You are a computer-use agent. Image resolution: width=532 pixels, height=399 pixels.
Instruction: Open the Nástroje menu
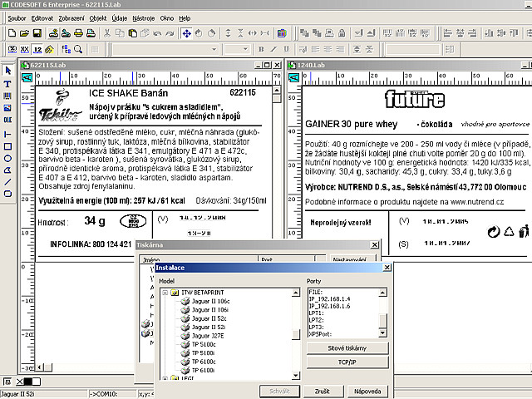click(x=144, y=18)
